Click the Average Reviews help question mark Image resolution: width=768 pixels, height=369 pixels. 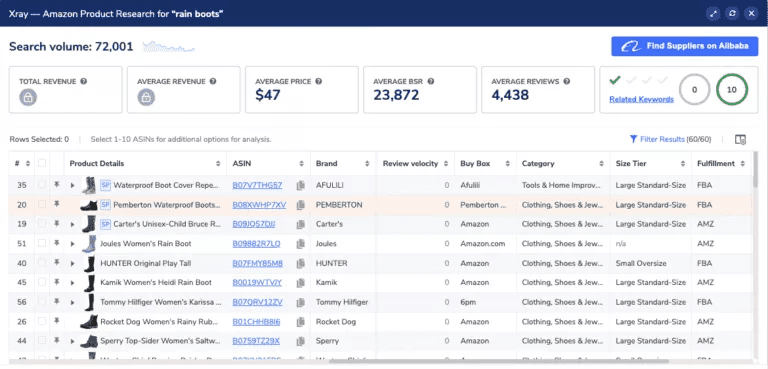pos(567,81)
